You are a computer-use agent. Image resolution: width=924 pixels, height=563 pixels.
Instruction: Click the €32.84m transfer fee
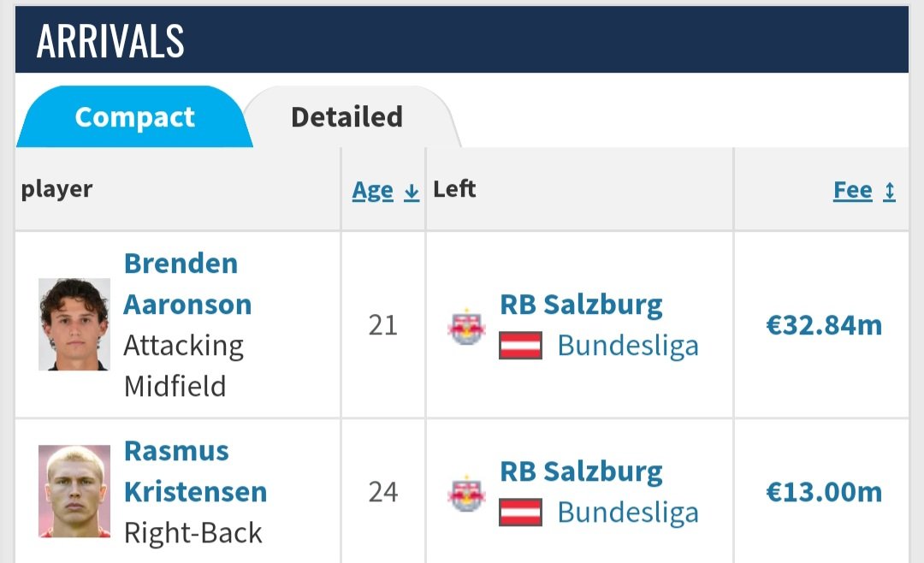[824, 325]
